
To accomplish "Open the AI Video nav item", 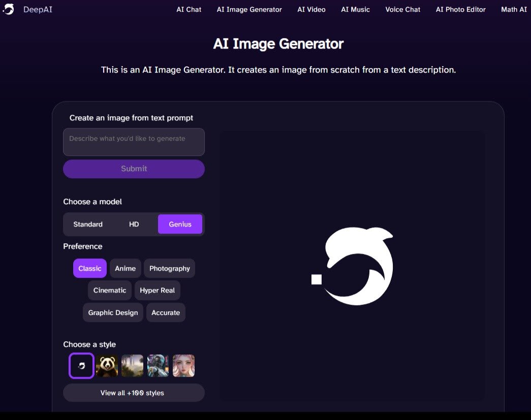I will click(311, 10).
